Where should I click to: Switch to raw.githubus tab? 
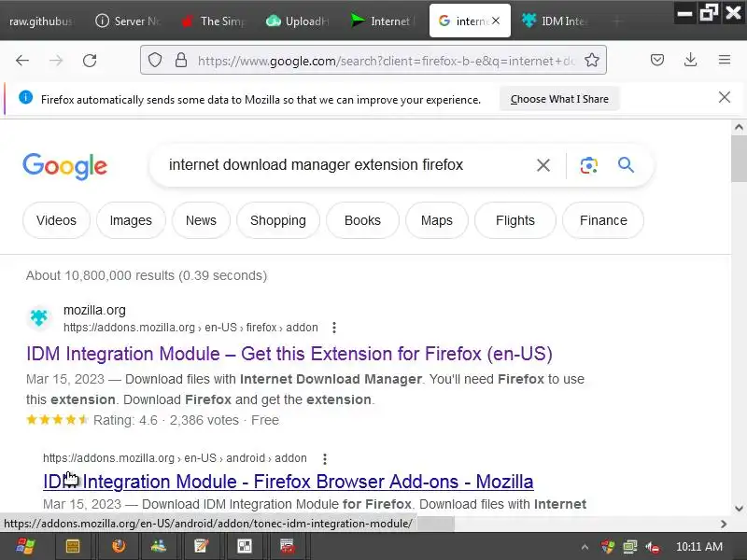click(41, 21)
